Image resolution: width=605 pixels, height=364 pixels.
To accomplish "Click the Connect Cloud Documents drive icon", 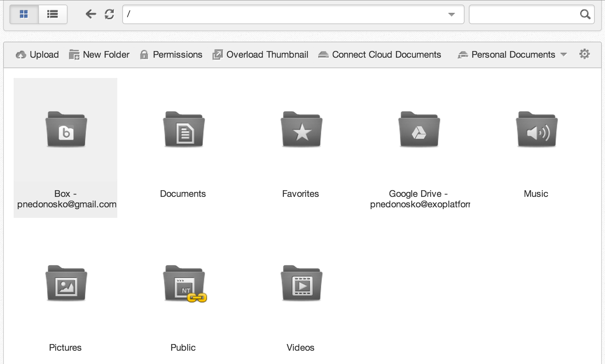I will pos(323,55).
